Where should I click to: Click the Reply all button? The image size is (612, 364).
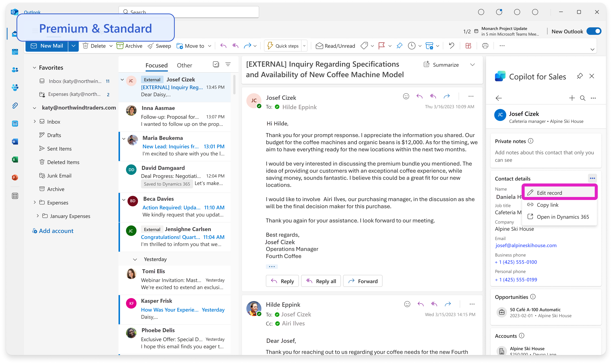321,281
